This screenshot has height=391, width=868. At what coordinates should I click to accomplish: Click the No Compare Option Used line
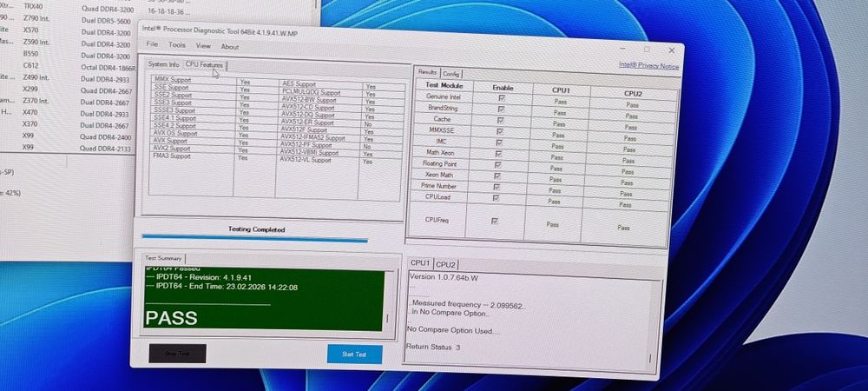[453, 330]
